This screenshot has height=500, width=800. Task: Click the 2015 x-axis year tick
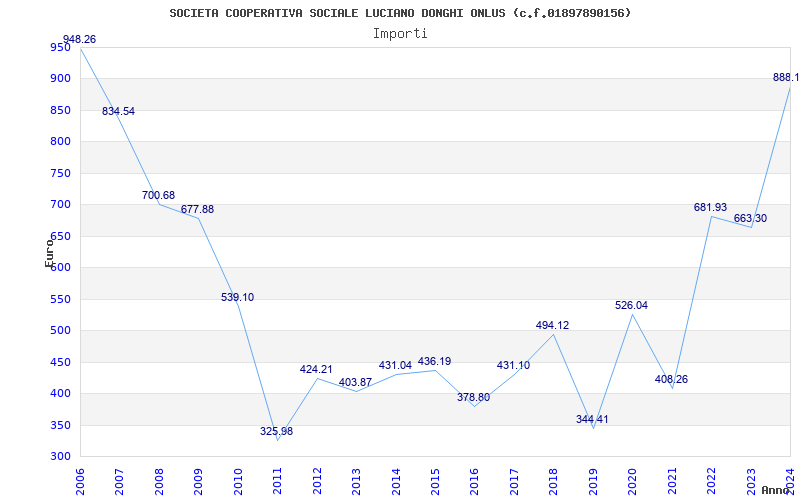tap(435, 480)
